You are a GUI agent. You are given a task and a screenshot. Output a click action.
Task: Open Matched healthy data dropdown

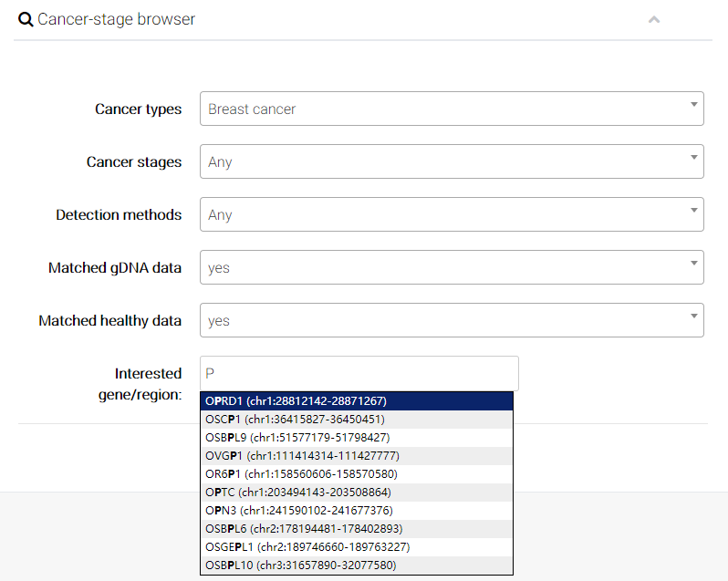click(452, 320)
